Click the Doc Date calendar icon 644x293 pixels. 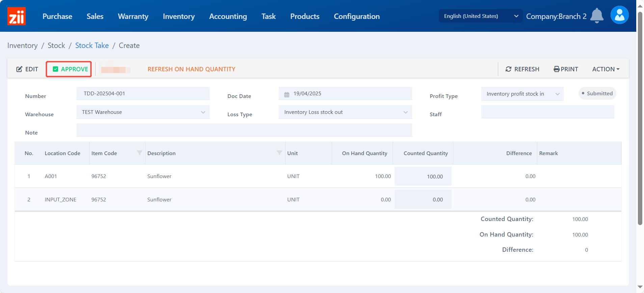tap(287, 94)
